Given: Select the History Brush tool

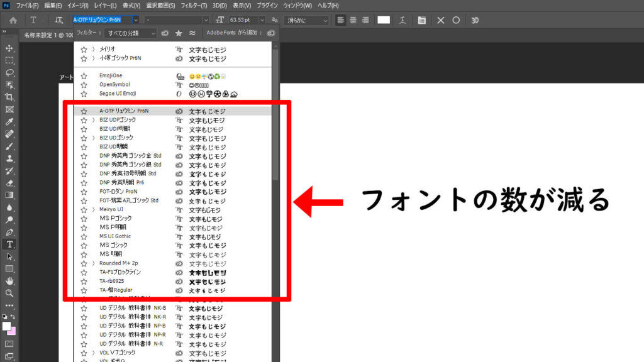Looking at the screenshot, I should click(9, 171).
